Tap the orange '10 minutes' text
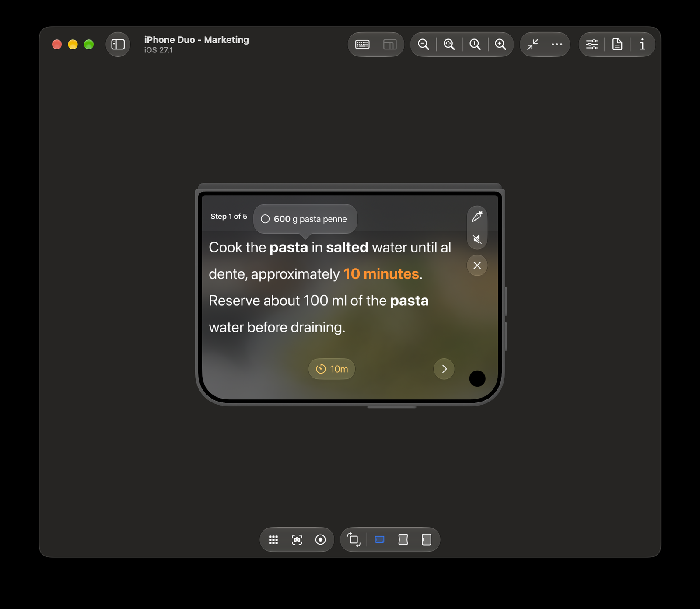 tap(381, 274)
